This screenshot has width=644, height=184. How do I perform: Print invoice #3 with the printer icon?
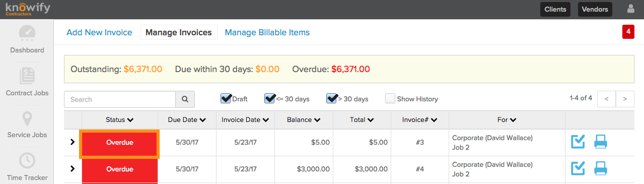[x=601, y=142]
